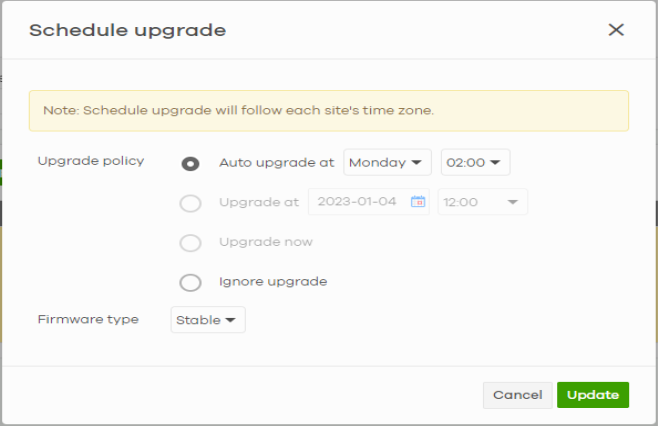Enable the Ignore upgrade radio button
The height and width of the screenshot is (426, 658).
[x=190, y=282]
